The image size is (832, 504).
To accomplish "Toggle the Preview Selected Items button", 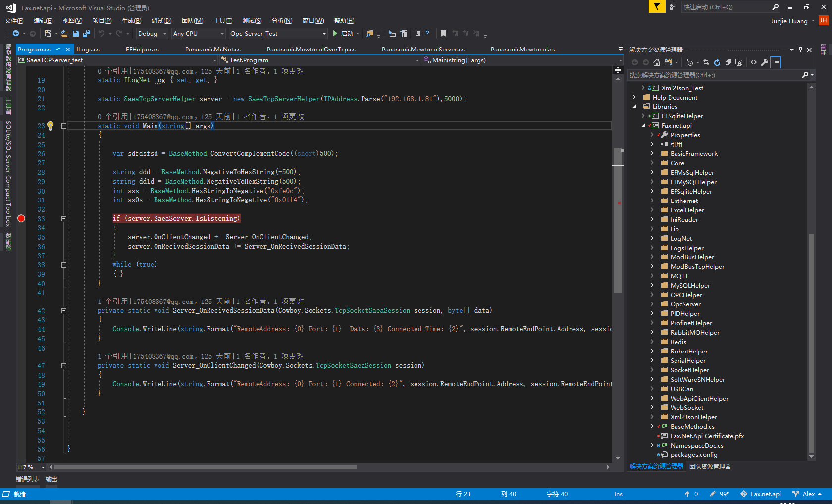I will point(776,62).
